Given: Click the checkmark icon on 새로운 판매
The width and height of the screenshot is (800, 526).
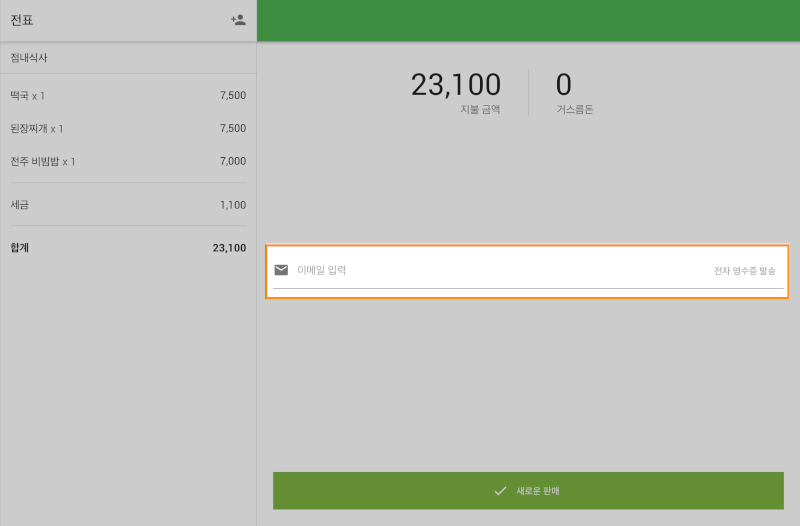Looking at the screenshot, I should 500,491.
